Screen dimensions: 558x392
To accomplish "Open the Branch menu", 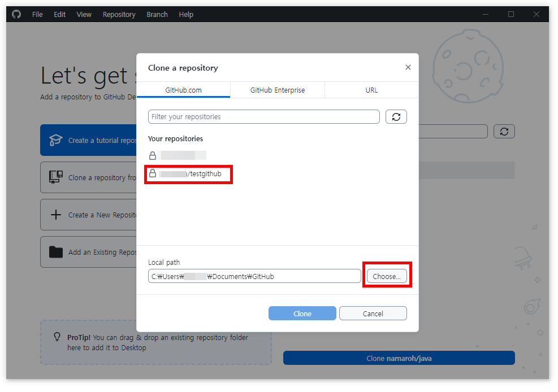I will coord(157,15).
